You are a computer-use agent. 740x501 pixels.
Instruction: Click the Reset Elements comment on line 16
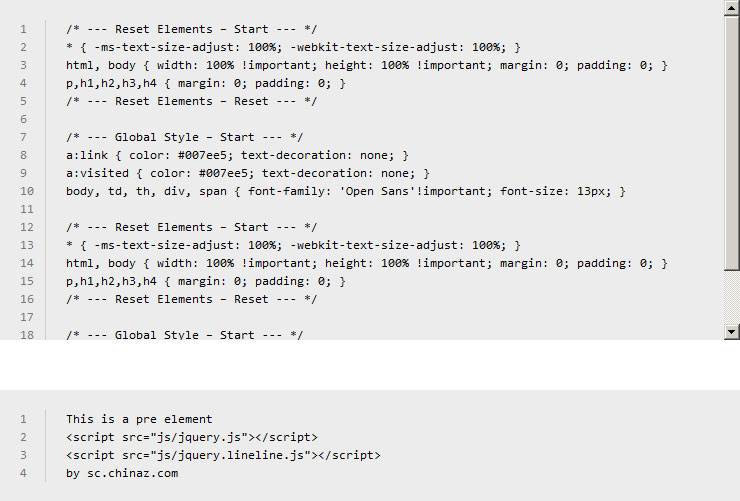click(x=191, y=299)
